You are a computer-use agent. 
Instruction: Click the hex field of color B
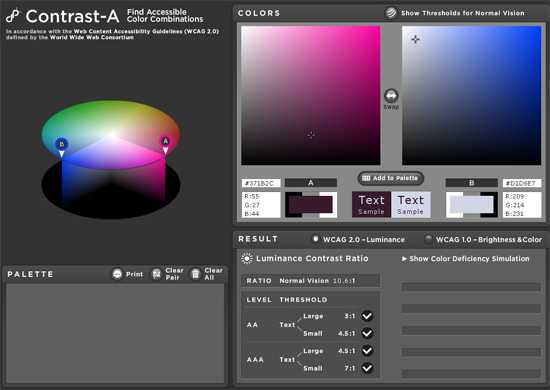pos(522,183)
